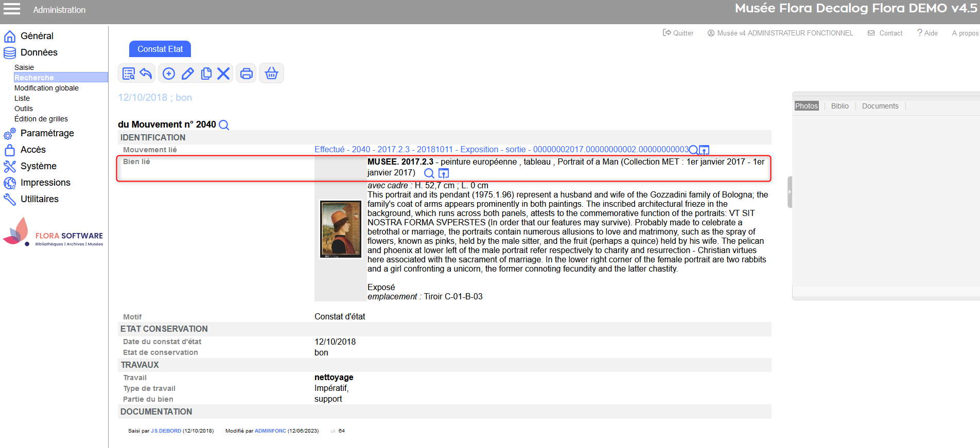The image size is (980, 448).
Task: Collapse the right side panel handle
Action: click(x=790, y=192)
